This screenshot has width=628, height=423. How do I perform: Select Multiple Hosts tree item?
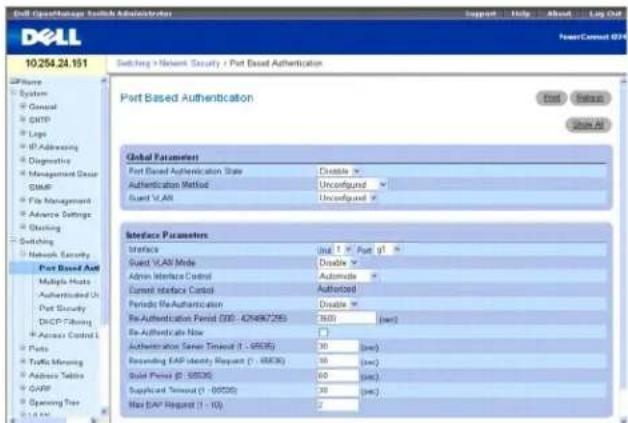[x=64, y=282]
